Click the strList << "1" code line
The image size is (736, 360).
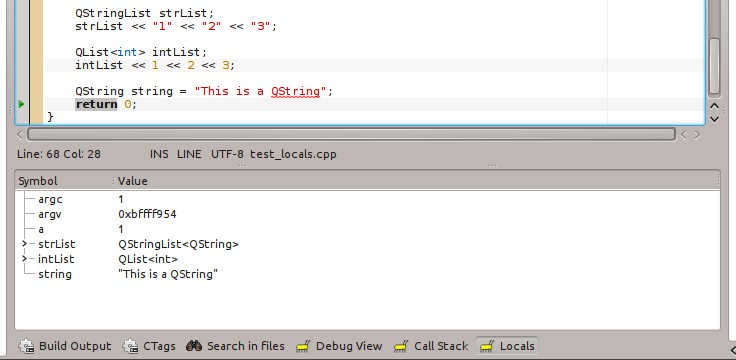tap(176, 26)
